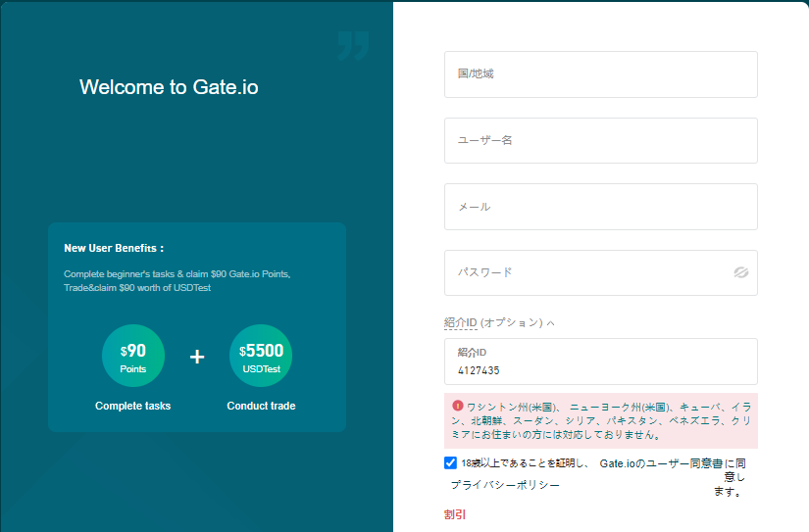Click the Welcome to Gate.io heading
This screenshot has width=809, height=532.
coord(169,87)
